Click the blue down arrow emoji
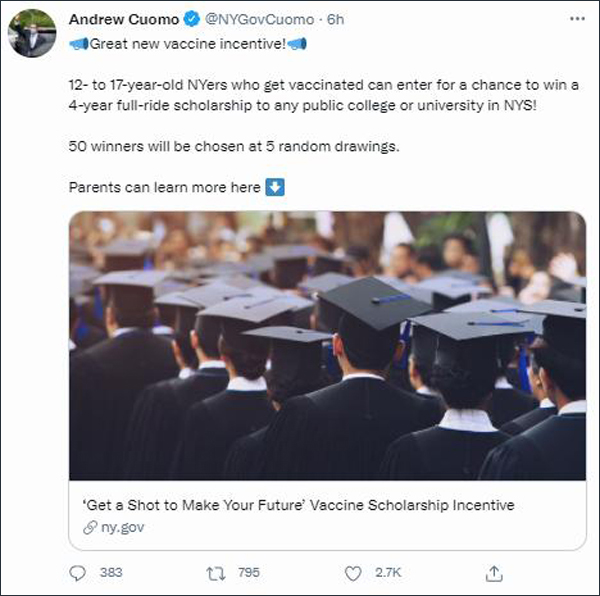Screen dimensions: 600x596 pos(275,187)
